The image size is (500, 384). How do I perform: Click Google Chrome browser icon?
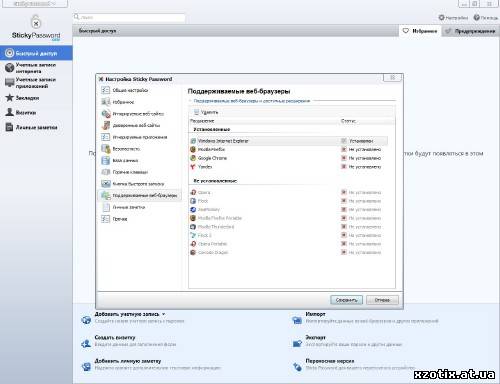[x=193, y=158]
